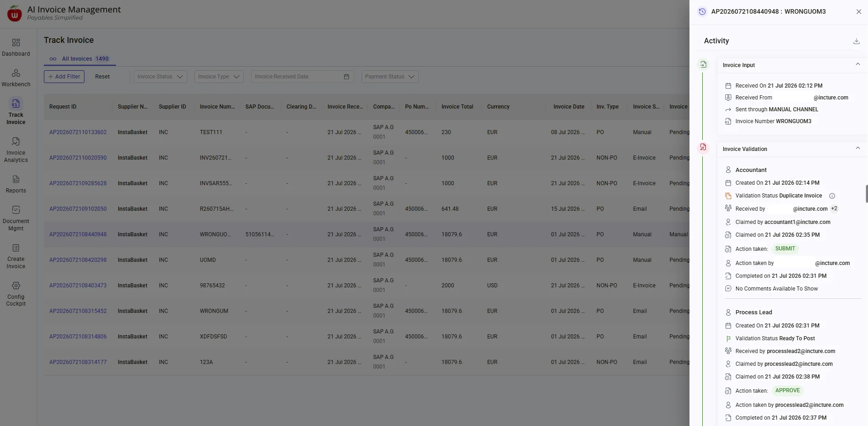The height and width of the screenshot is (426, 868).
Task: Show the +2 additional recipients badge
Action: point(834,209)
